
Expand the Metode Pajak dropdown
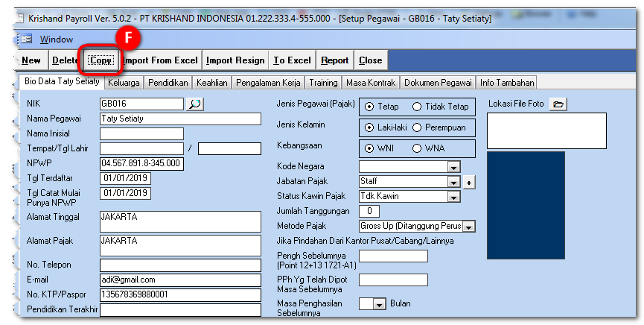(468, 227)
